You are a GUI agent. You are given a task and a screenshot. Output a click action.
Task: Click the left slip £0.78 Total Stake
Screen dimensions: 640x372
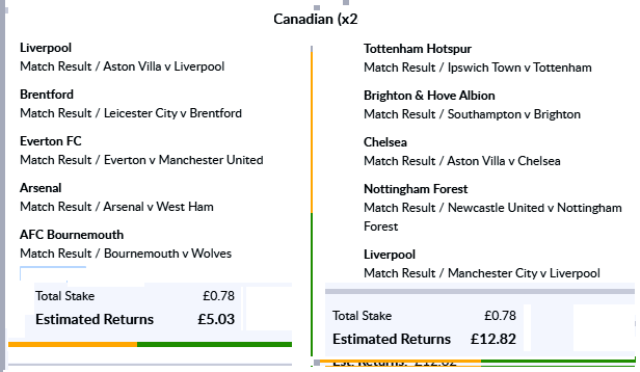[219, 296]
